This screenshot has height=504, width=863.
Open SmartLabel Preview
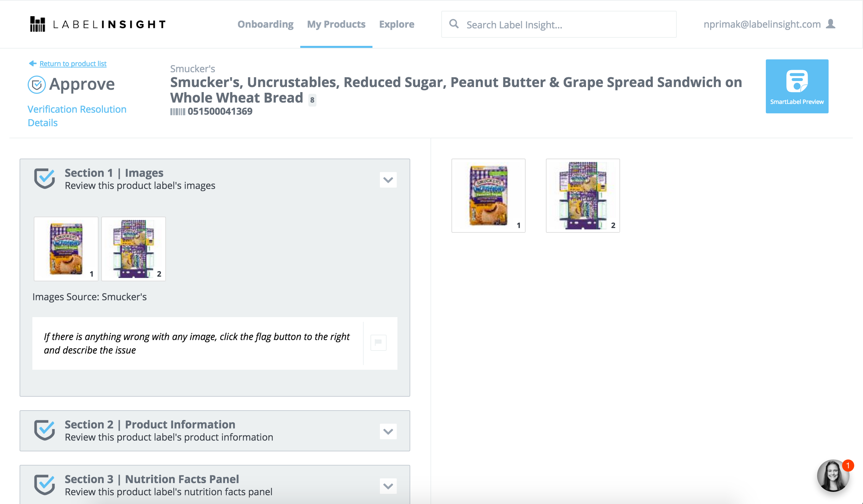point(797,86)
